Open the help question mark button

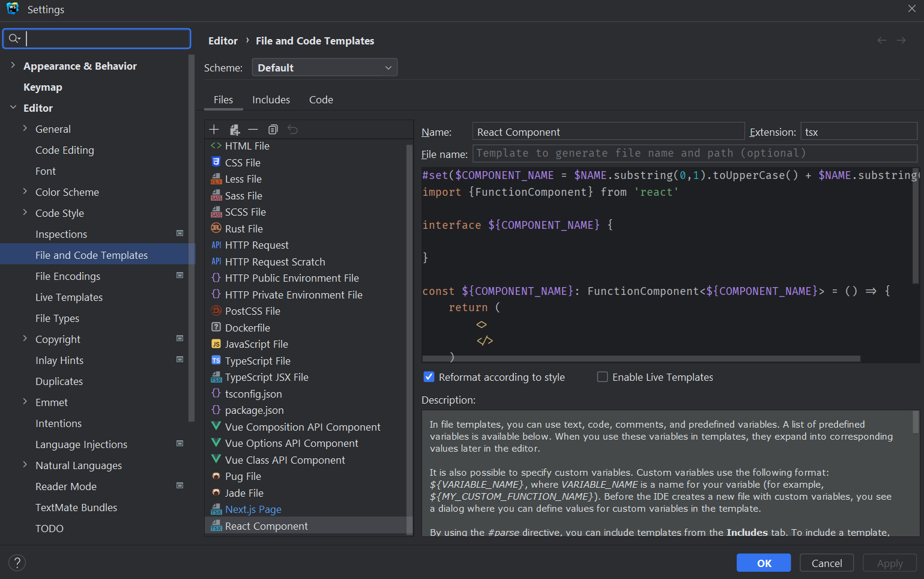[17, 563]
